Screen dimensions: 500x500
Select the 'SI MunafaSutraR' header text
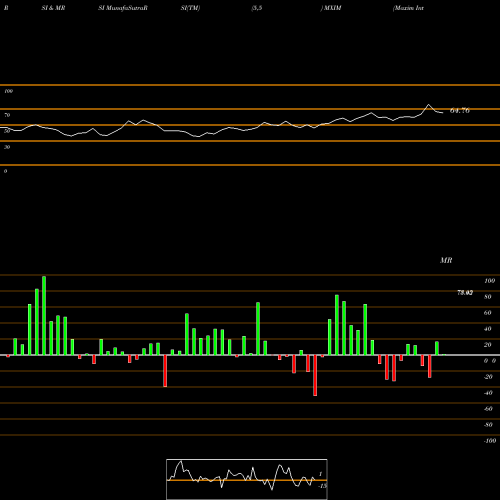(x=123, y=8)
